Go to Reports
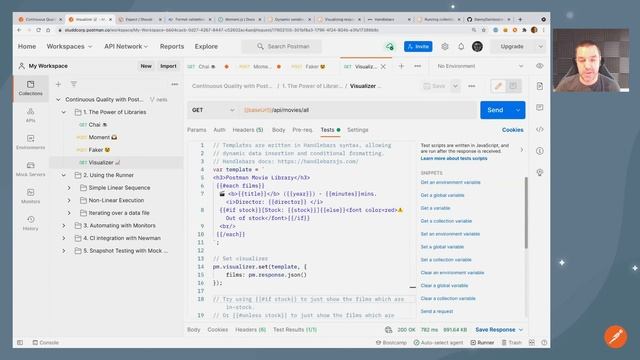 (x=172, y=47)
